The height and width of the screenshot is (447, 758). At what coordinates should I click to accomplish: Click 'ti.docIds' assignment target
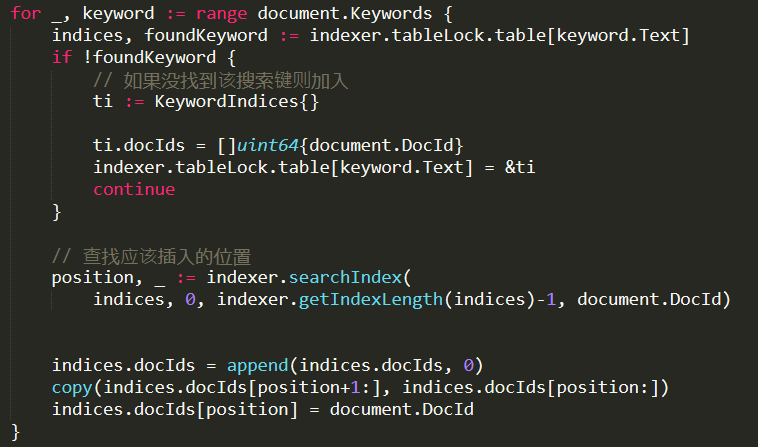pyautogui.click(x=139, y=145)
